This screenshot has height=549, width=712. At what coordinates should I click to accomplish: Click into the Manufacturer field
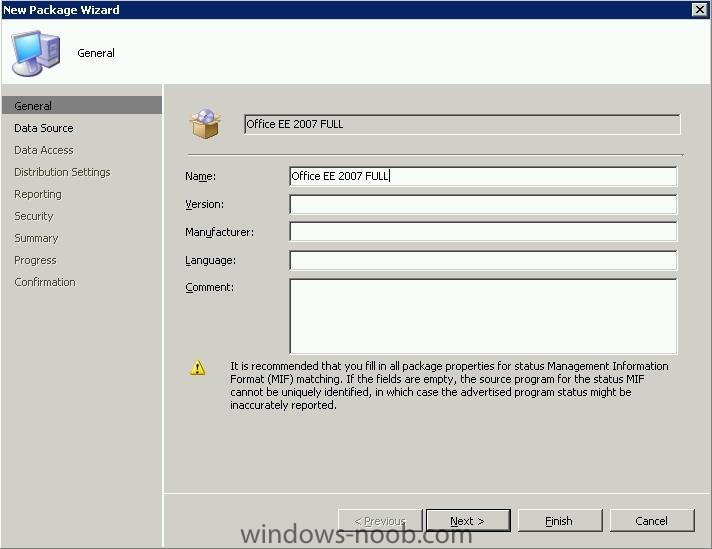pyautogui.click(x=483, y=232)
